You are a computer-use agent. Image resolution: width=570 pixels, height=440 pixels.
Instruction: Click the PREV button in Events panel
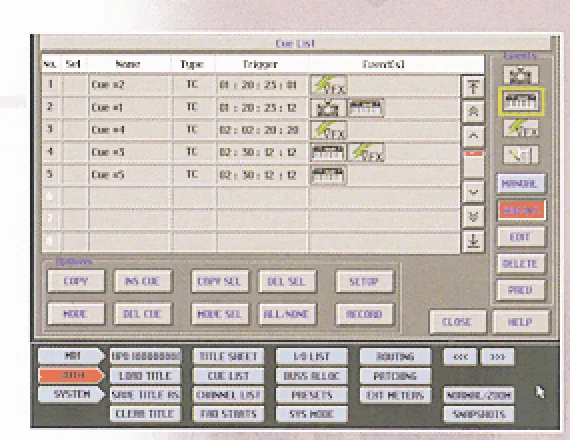click(520, 290)
